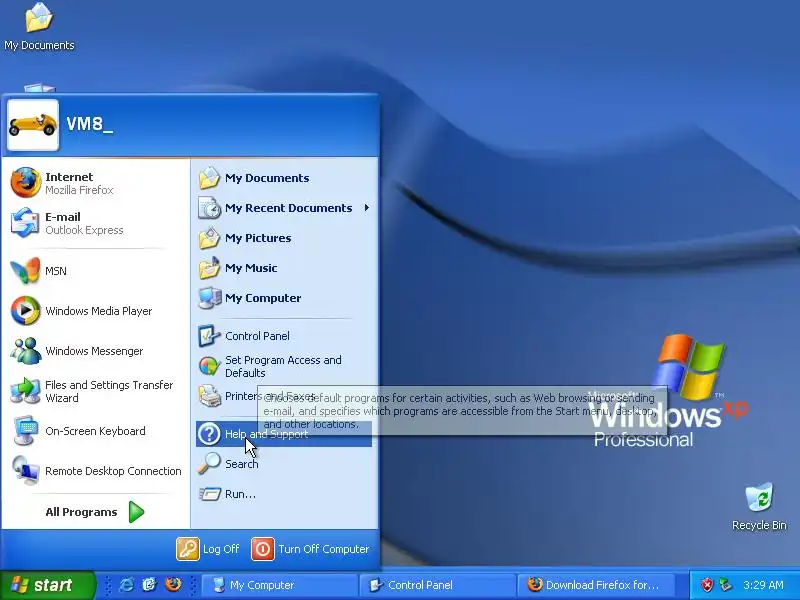
Task: Switch to Download Firefox taskbar button
Action: [x=595, y=585]
